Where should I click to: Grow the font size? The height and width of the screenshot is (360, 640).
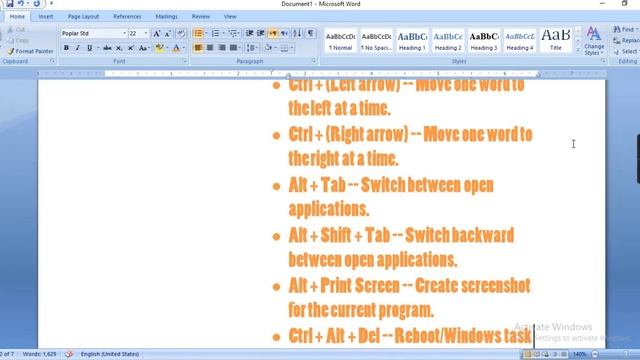[x=157, y=34]
